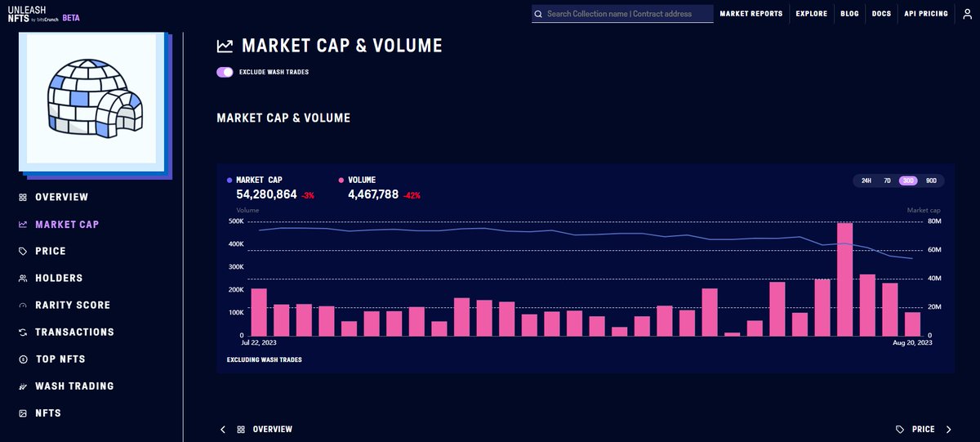The image size is (980, 442).
Task: Click the Price tag icon in sidebar
Action: (23, 251)
